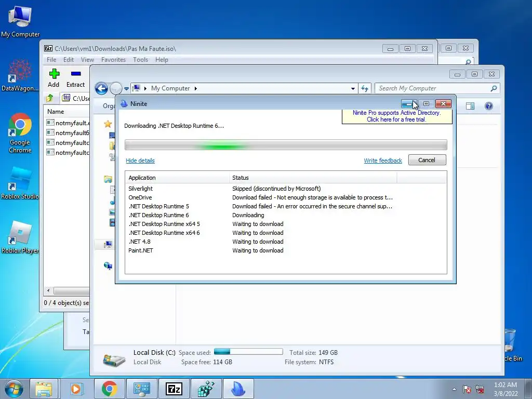Click the Action Center flag tray icon

(467, 389)
